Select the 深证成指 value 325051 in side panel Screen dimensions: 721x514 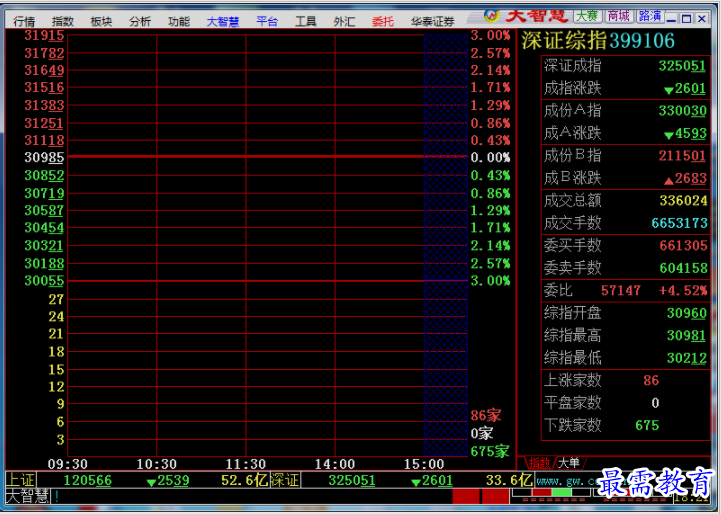pyautogui.click(x=682, y=66)
